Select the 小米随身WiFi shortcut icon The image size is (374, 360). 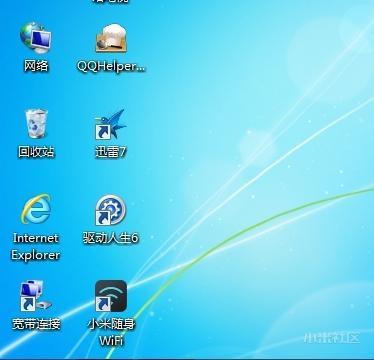tap(111, 296)
